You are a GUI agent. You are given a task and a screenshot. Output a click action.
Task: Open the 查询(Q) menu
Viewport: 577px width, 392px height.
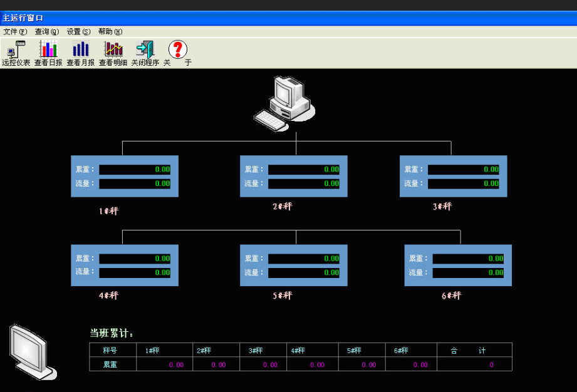pos(46,31)
